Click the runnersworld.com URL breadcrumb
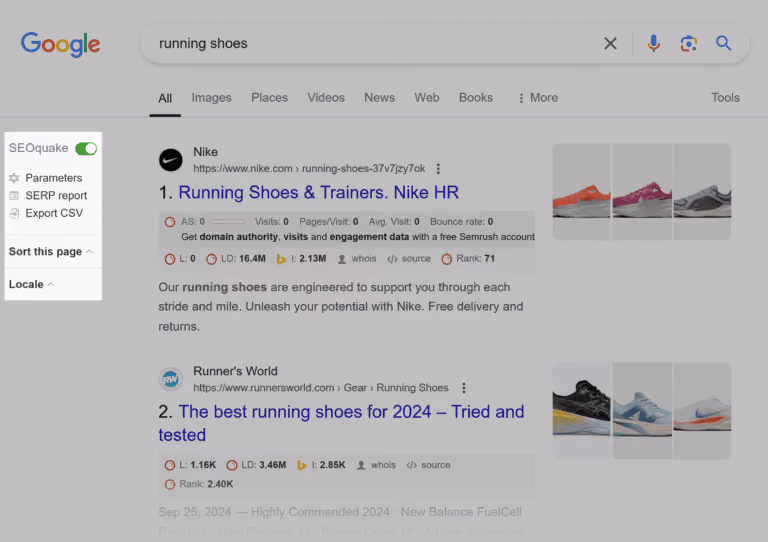Screen dimensions: 768x542 (x=321, y=388)
